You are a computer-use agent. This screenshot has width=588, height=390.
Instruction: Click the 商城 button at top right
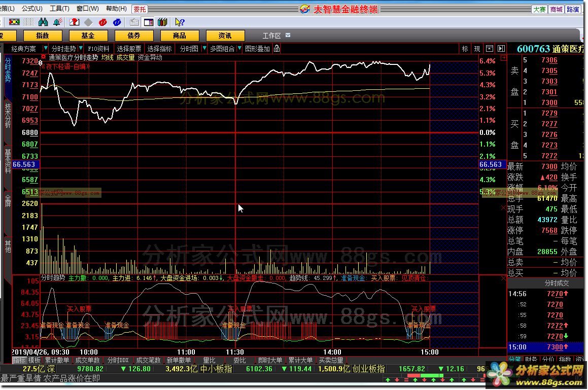pyautogui.click(x=556, y=9)
